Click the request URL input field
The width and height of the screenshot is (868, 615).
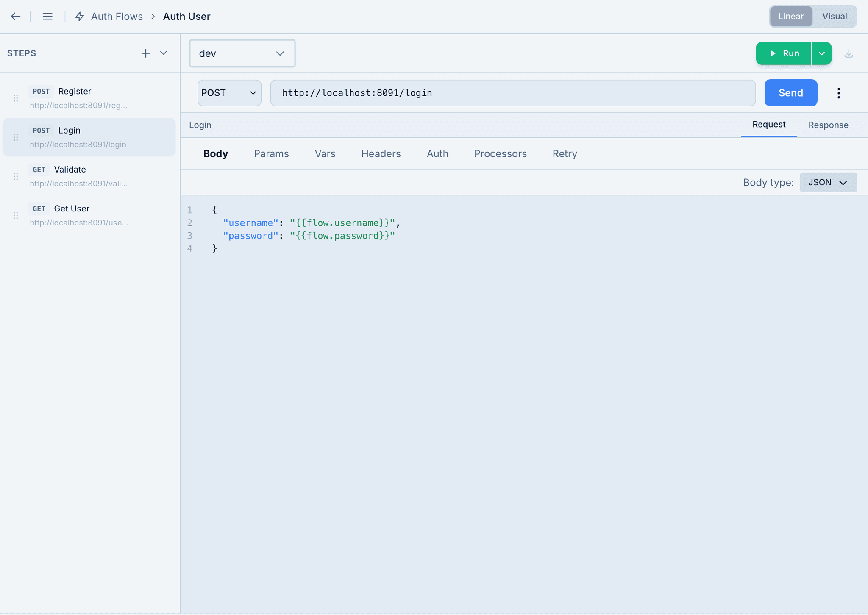pos(512,93)
